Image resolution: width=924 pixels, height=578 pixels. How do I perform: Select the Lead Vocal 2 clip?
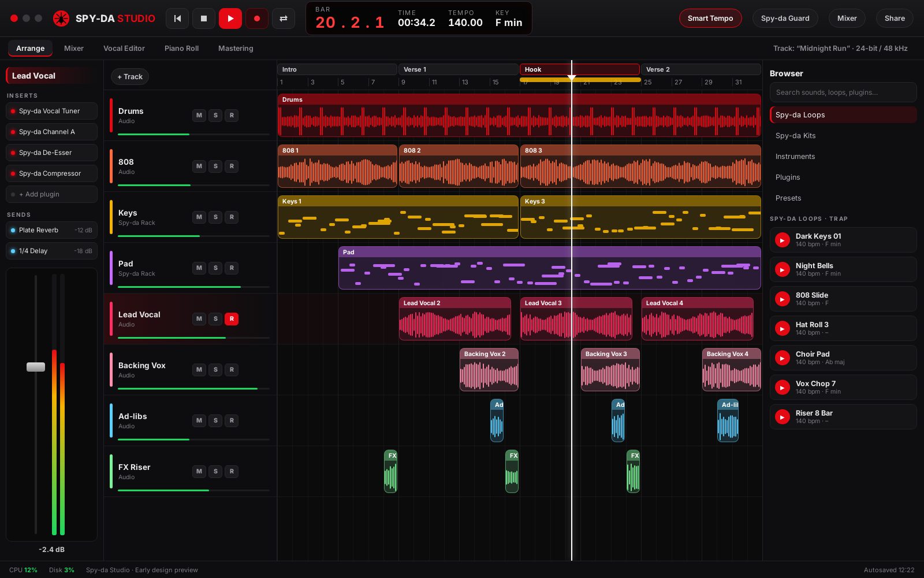pos(455,318)
